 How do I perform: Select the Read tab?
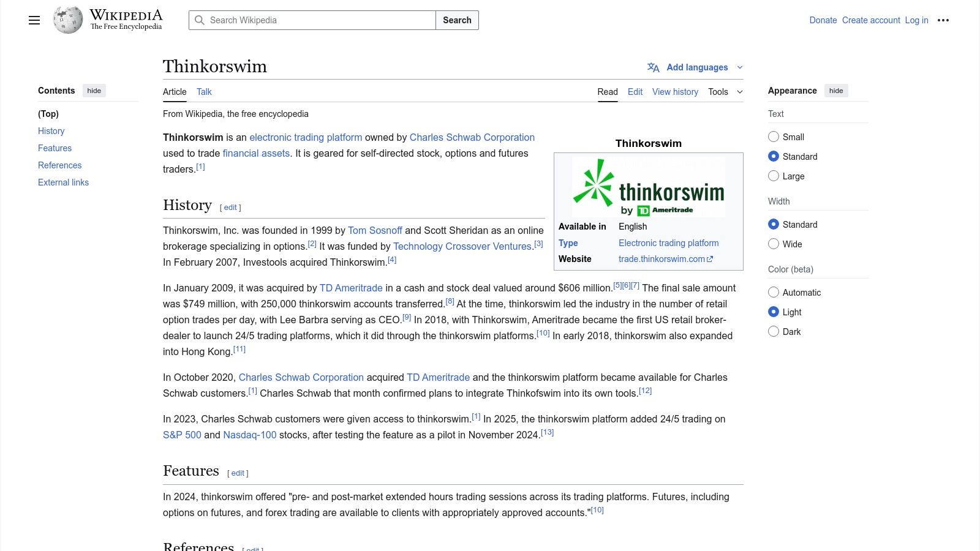pos(608,92)
